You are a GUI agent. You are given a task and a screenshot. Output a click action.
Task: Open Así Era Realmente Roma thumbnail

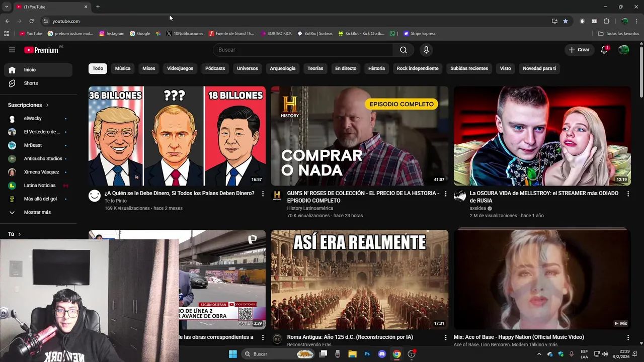click(x=360, y=280)
